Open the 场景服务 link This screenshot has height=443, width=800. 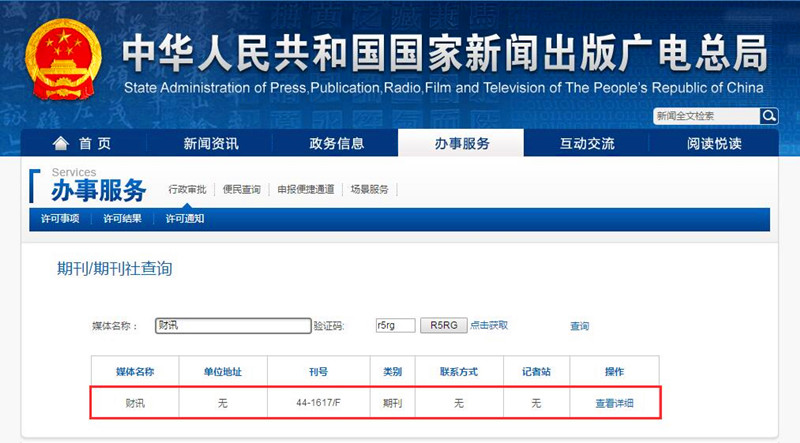point(369,189)
